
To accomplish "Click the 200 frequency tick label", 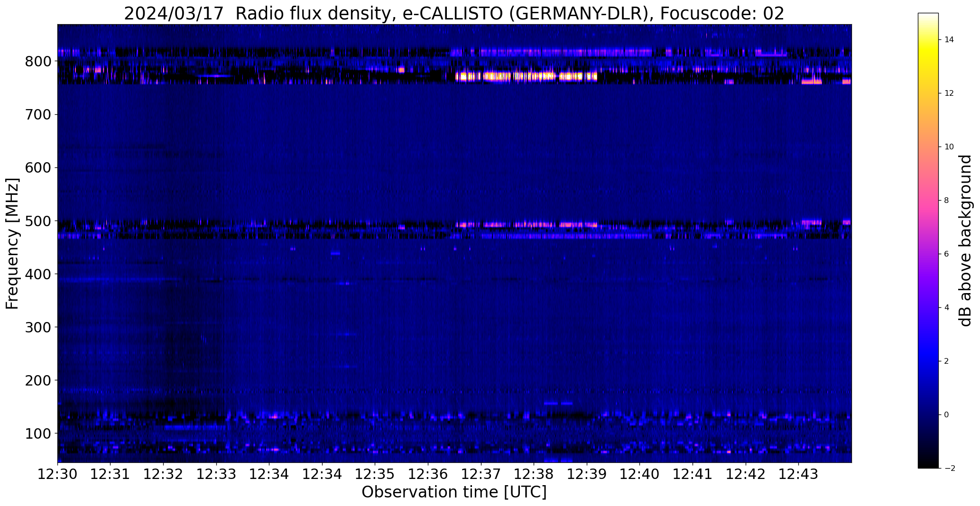I will click(38, 380).
